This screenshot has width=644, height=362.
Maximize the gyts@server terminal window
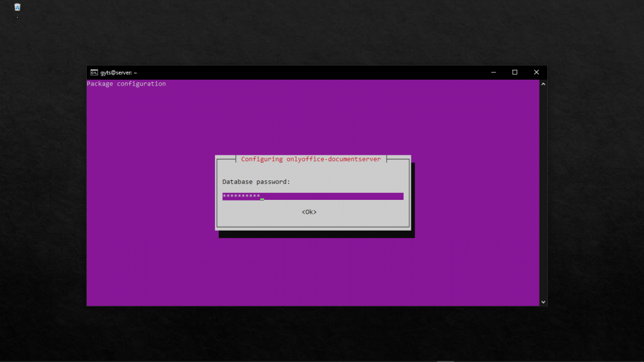pos(514,72)
